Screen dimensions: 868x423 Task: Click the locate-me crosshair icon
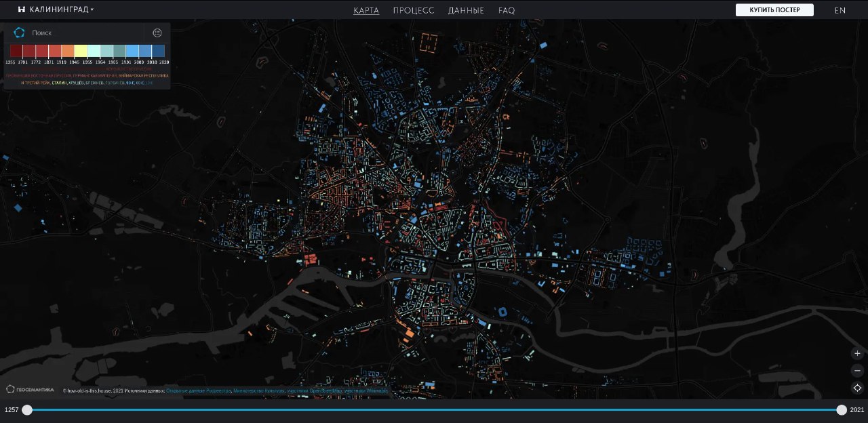(x=857, y=388)
